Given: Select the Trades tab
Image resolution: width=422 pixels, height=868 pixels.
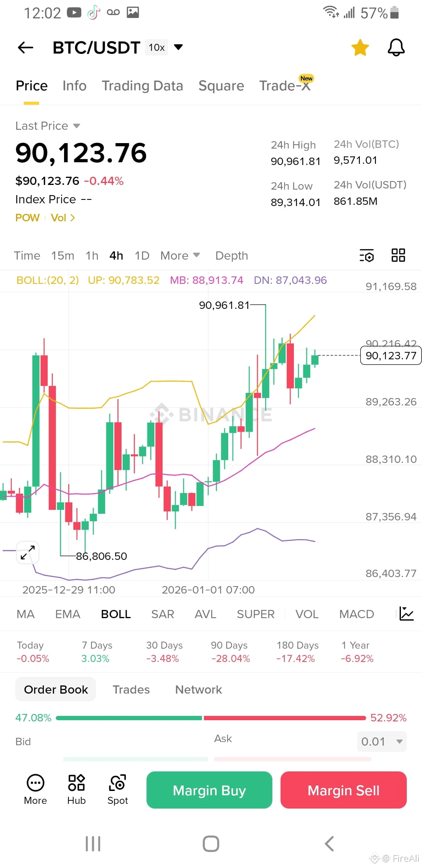Looking at the screenshot, I should tap(131, 689).
